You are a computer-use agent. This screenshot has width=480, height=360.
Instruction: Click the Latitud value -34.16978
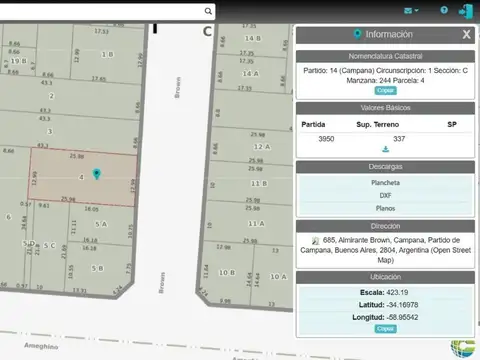pos(403,305)
